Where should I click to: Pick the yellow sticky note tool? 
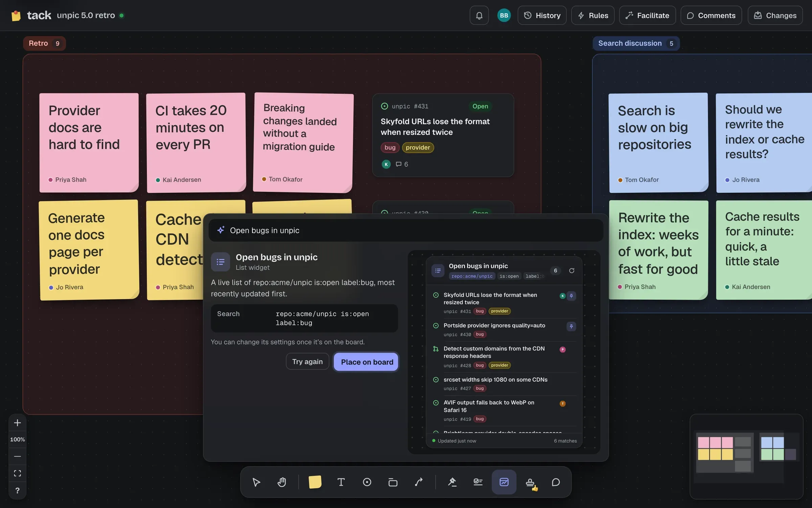(x=315, y=482)
